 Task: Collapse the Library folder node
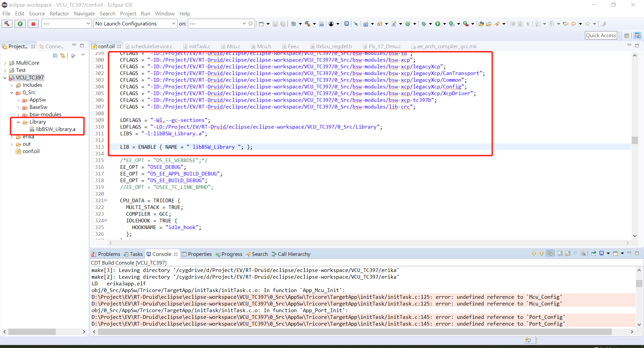click(18, 122)
